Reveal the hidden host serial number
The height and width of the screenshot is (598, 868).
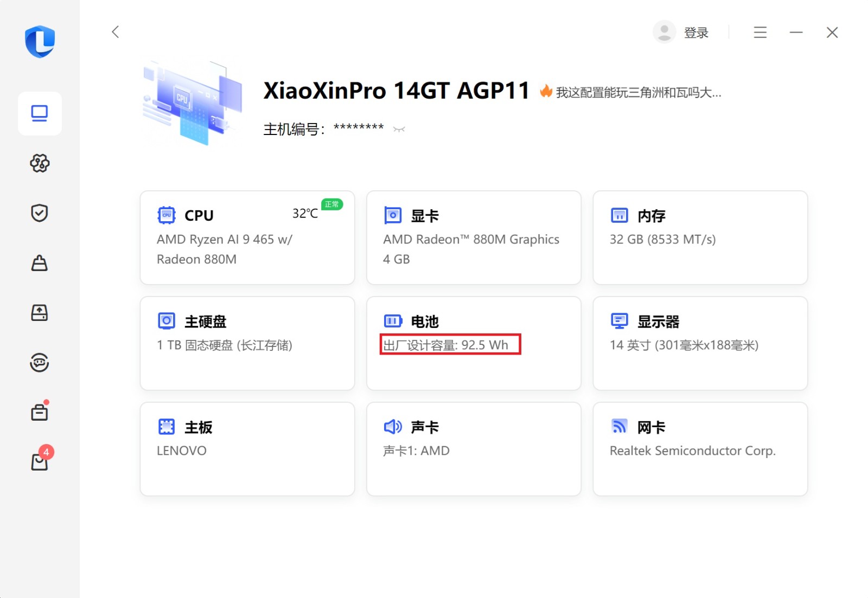pos(399,130)
